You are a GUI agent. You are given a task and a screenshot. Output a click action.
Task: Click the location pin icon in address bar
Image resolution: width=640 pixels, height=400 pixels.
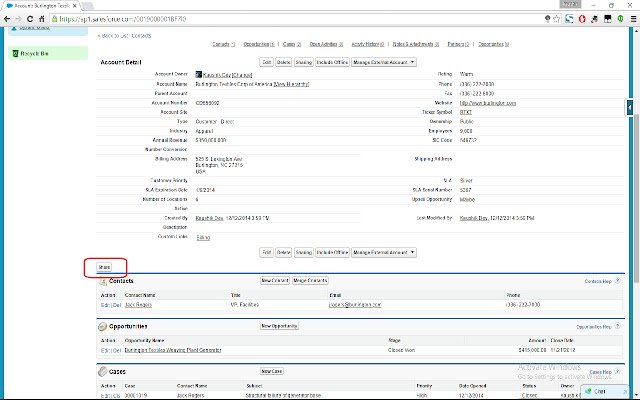548,19
